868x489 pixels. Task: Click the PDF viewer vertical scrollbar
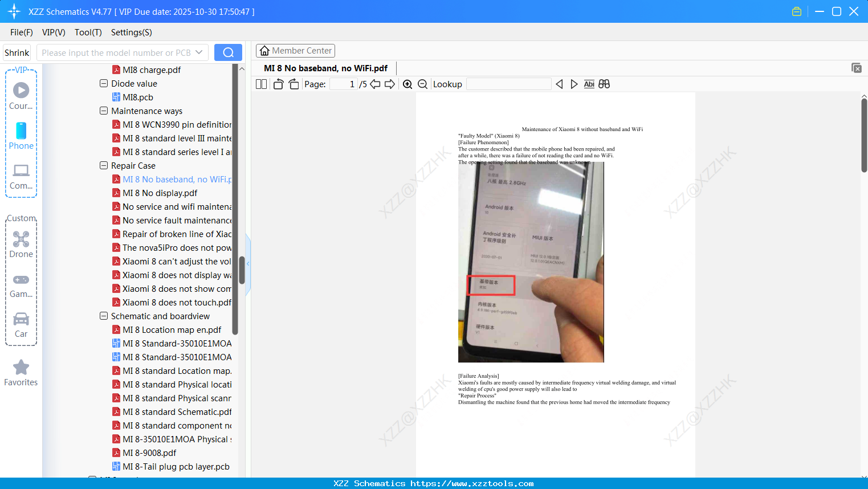click(x=864, y=136)
